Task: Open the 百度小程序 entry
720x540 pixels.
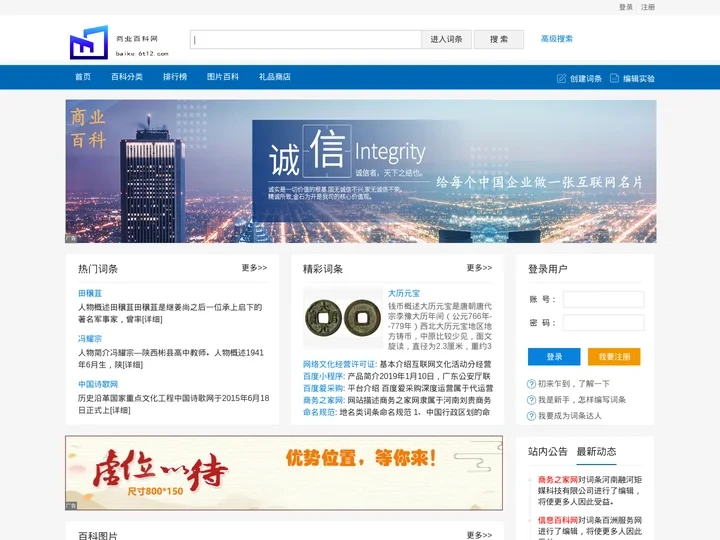Action: [x=323, y=376]
